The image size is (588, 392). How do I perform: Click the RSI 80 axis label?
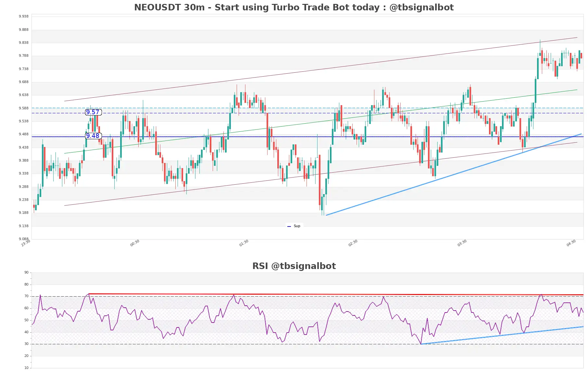click(x=26, y=285)
